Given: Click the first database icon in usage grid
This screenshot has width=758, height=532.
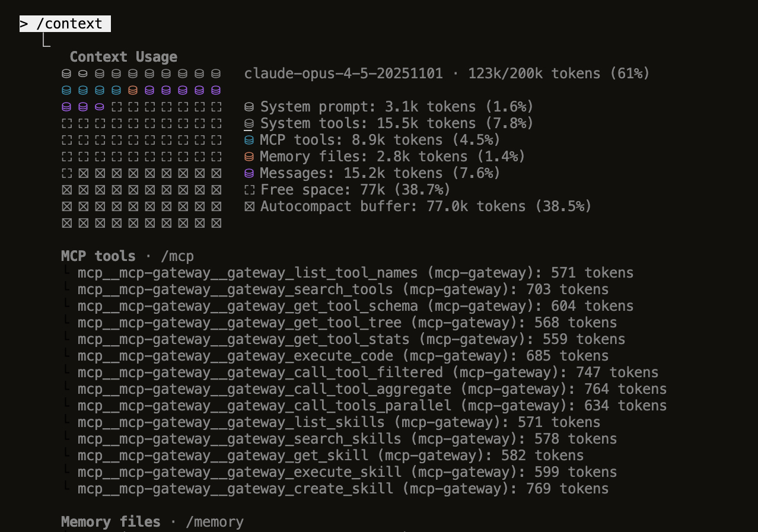Looking at the screenshot, I should (65, 73).
